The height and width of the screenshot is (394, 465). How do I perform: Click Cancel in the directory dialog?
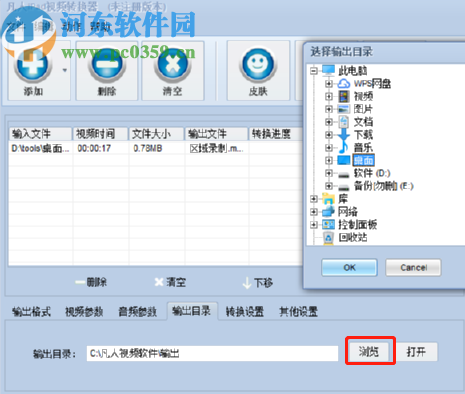[x=413, y=267]
